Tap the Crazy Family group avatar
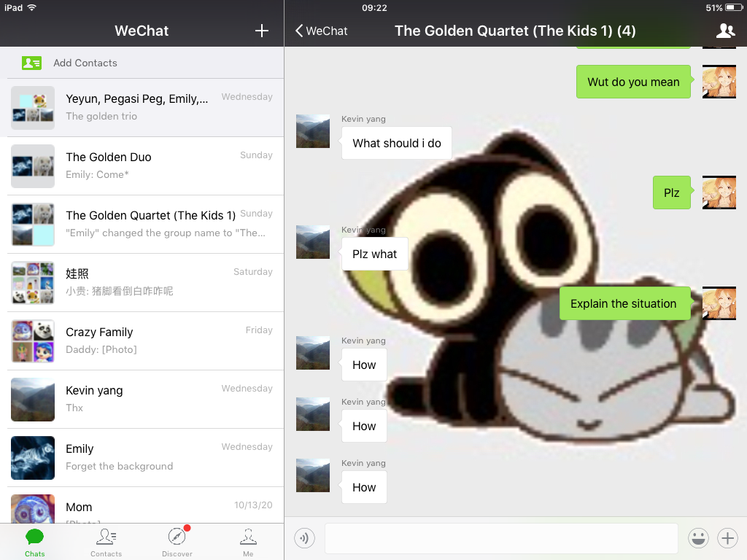The image size is (747, 560). point(33,341)
